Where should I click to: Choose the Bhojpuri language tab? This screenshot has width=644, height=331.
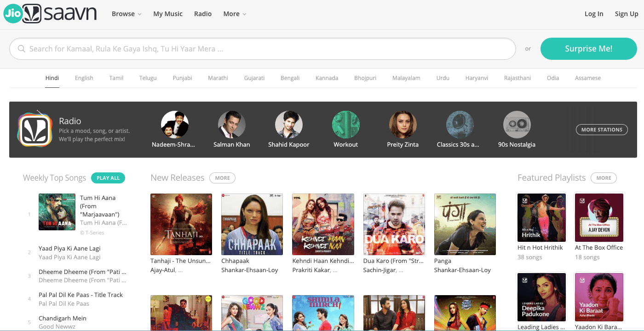coord(365,78)
